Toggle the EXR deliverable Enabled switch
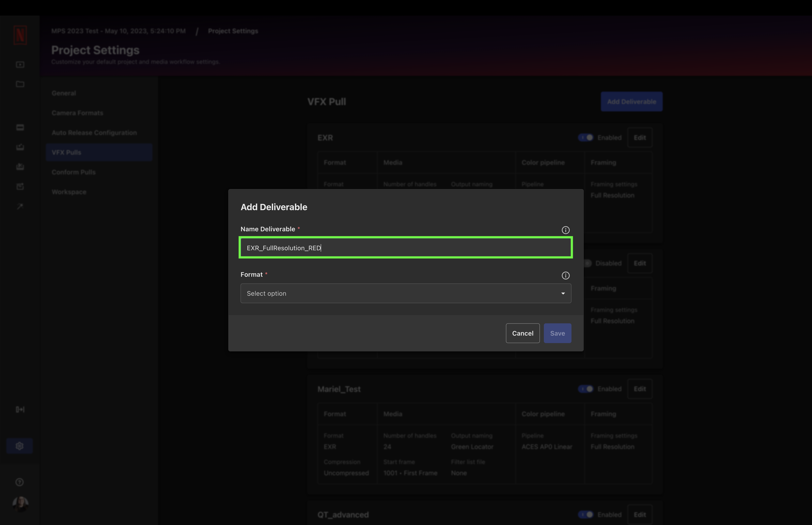The width and height of the screenshot is (812, 525). (x=586, y=138)
